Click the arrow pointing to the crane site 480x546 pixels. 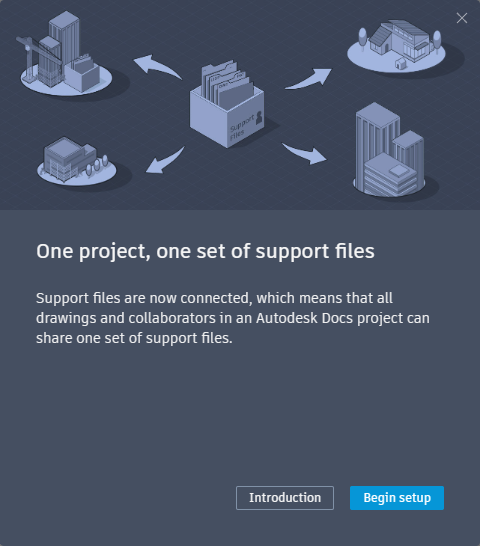coord(157,66)
